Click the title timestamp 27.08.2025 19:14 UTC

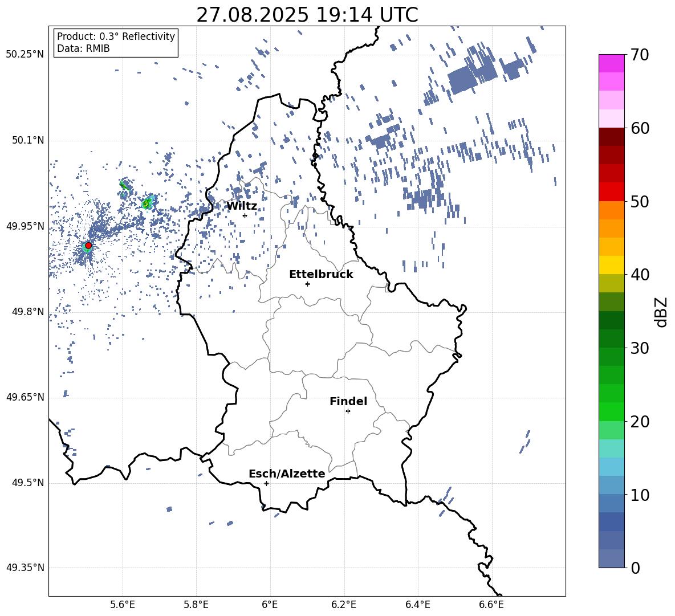[307, 15]
